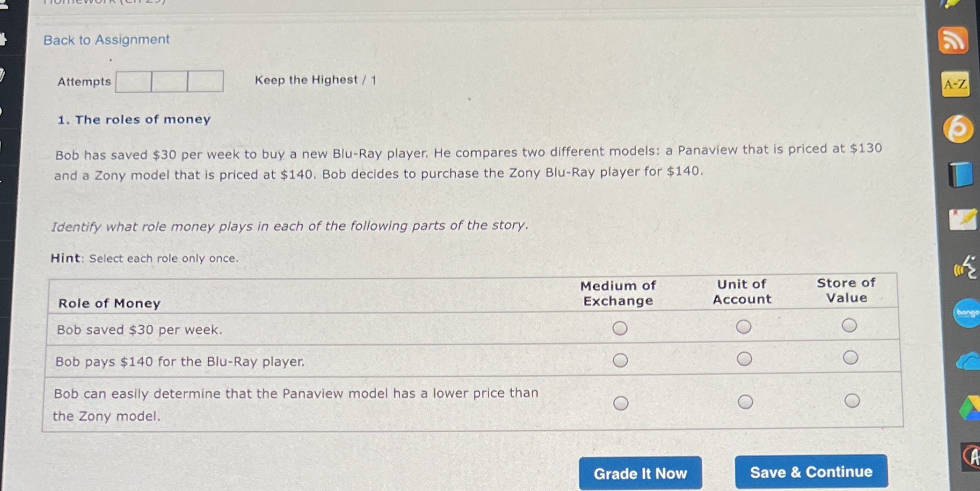Select Unit of Account for 'Bob pays $140'
The width and height of the screenshot is (980, 491).
point(744,358)
